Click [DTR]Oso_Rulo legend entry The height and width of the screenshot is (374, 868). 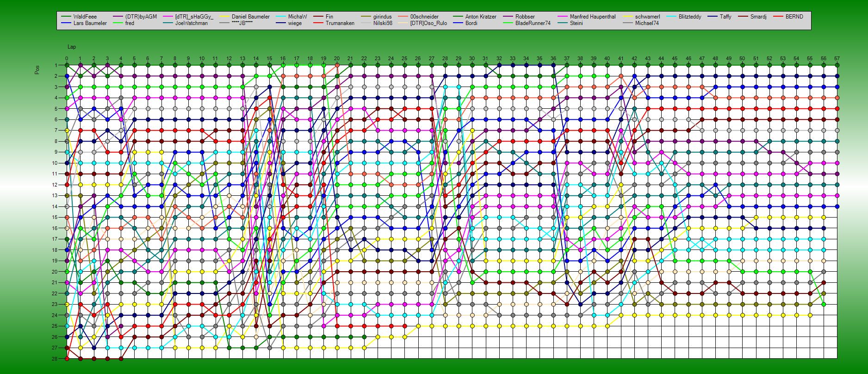[428, 23]
